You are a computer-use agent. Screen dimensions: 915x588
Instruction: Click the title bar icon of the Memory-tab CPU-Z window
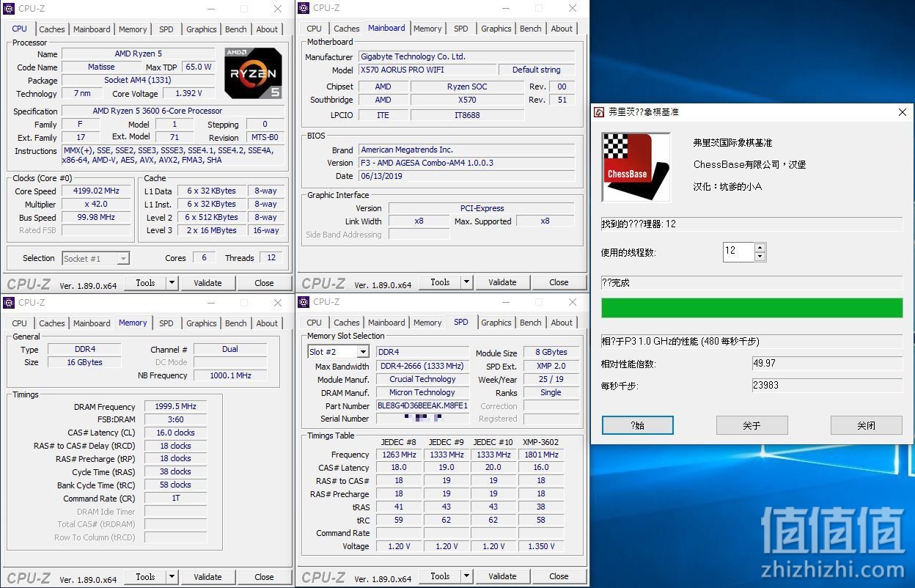click(9, 302)
